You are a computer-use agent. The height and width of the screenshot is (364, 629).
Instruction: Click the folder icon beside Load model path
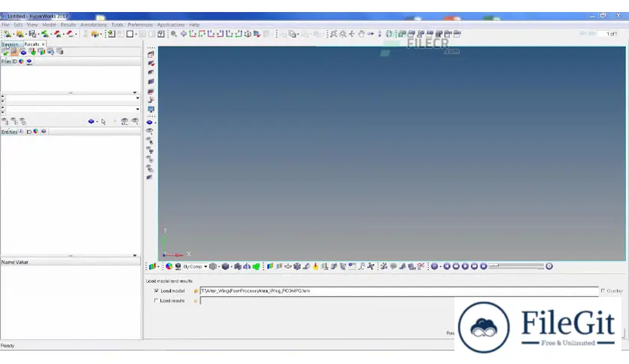(x=196, y=291)
